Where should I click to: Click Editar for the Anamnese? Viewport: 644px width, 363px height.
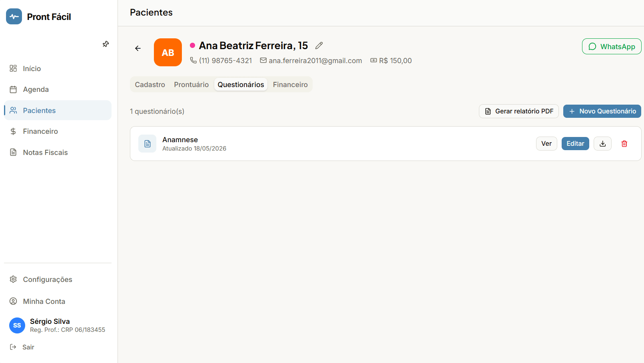(x=575, y=144)
